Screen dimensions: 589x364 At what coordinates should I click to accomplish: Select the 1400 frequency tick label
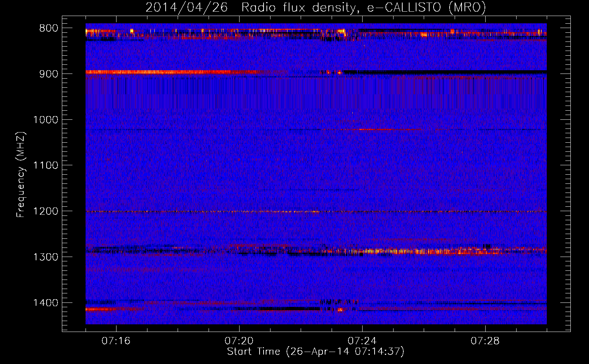pyautogui.click(x=46, y=303)
